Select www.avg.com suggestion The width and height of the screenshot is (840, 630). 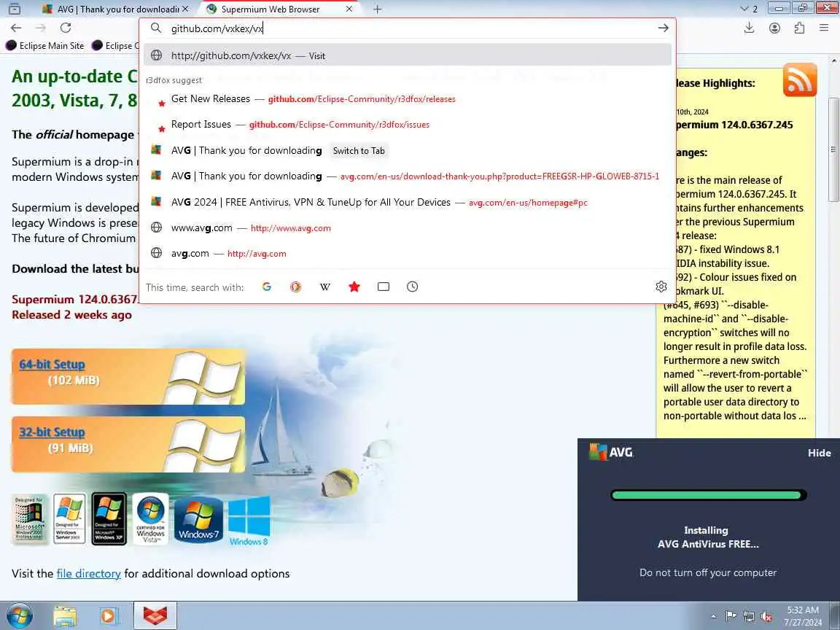(x=407, y=227)
